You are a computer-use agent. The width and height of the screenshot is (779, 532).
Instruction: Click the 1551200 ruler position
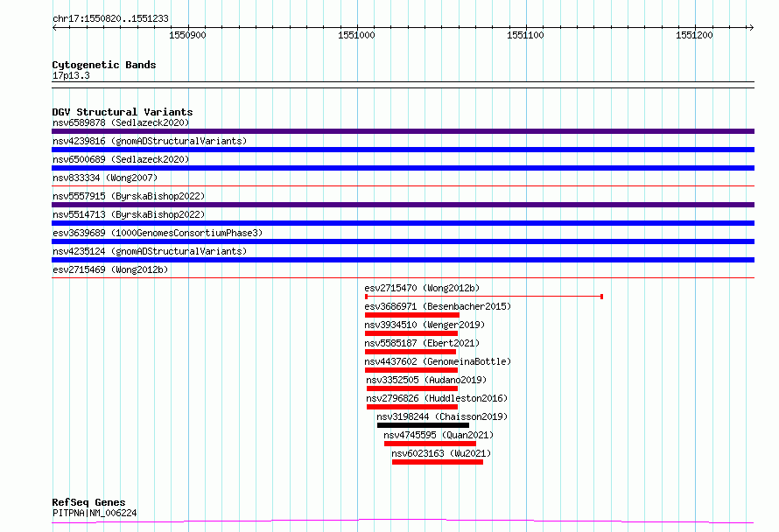point(694,35)
